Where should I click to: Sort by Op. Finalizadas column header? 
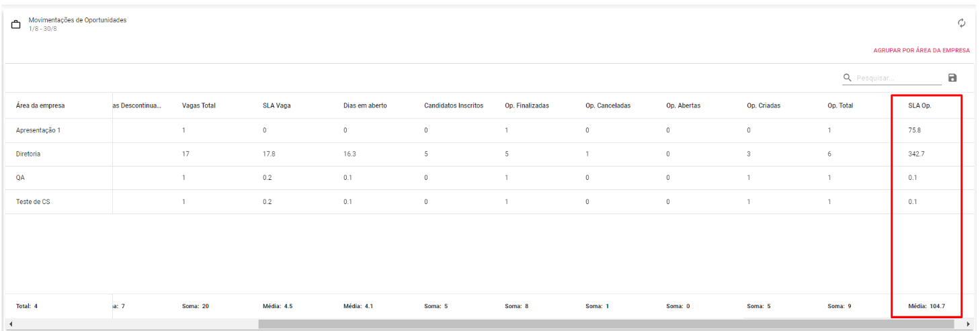527,105
